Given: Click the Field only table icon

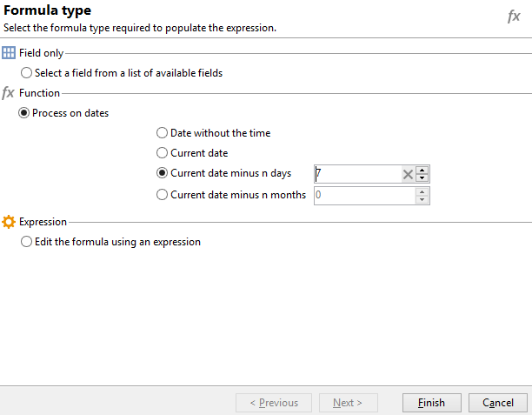Looking at the screenshot, I should click(x=9, y=53).
